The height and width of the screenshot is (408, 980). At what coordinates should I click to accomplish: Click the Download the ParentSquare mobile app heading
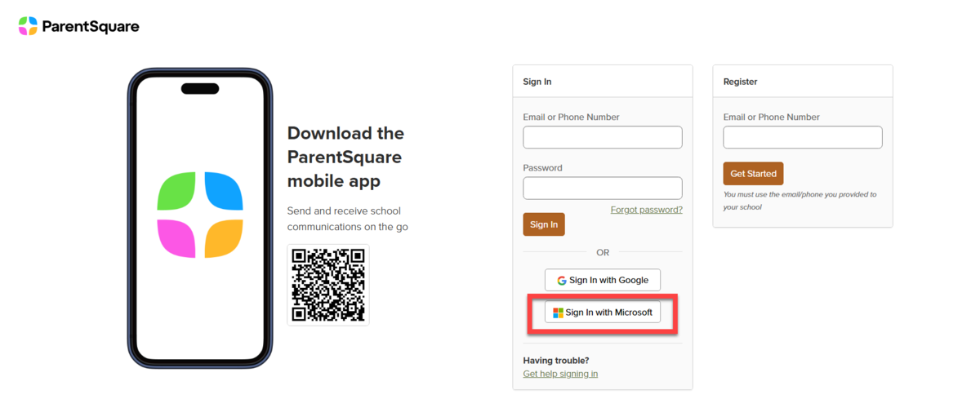coord(345,157)
